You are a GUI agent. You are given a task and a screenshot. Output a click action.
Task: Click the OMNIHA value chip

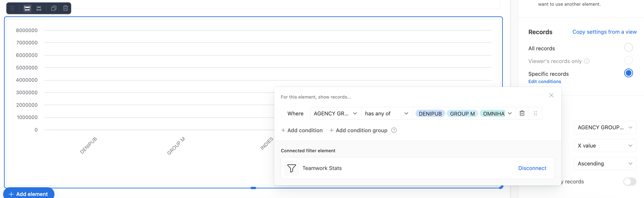tap(492, 114)
